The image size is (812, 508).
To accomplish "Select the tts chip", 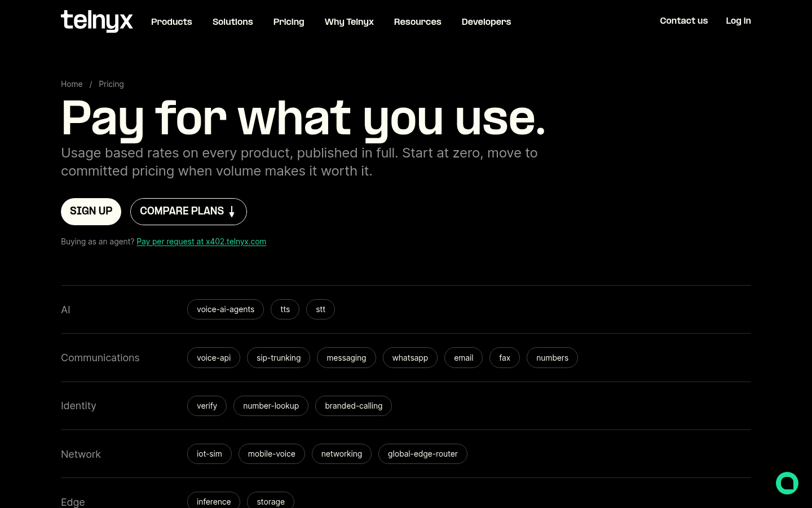I will [x=285, y=309].
